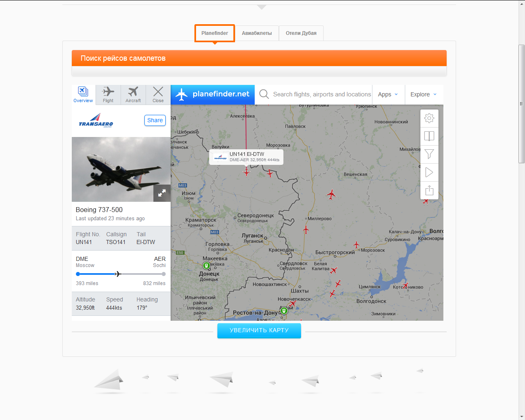Open the map filter funnel icon
The width and height of the screenshot is (525, 420).
[x=429, y=154]
